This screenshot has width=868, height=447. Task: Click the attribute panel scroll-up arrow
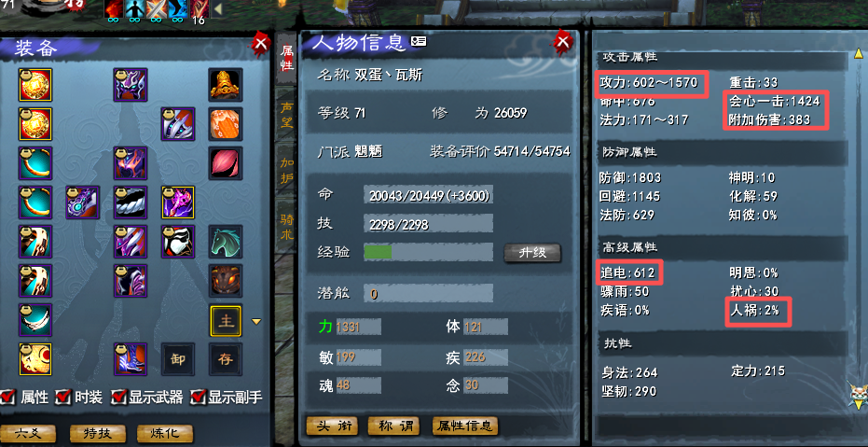point(859,54)
